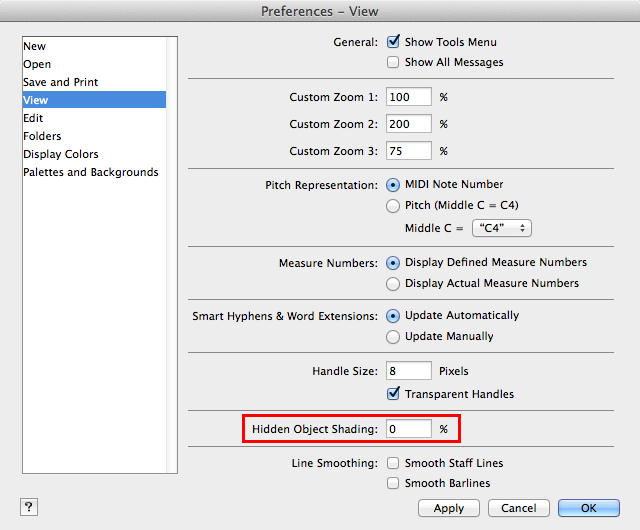Click the Custom Zoom 1 input field
This screenshot has width=640, height=530.
[x=408, y=97]
